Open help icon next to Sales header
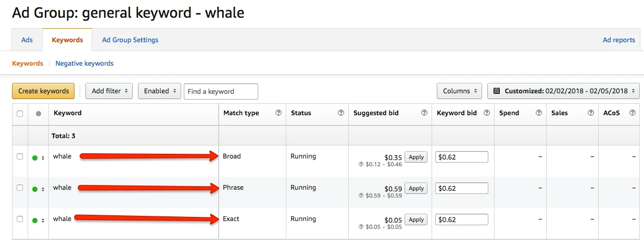The width and height of the screenshot is (644, 244). coord(591,113)
